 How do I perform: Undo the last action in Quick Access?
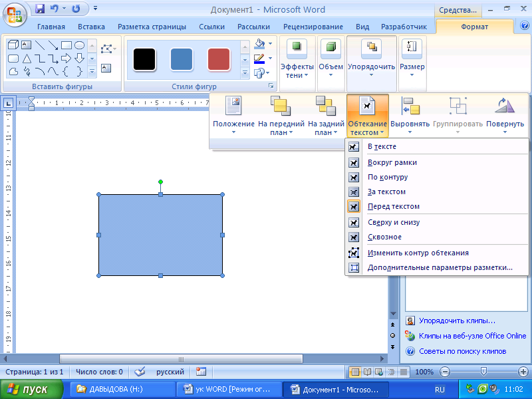55,9
